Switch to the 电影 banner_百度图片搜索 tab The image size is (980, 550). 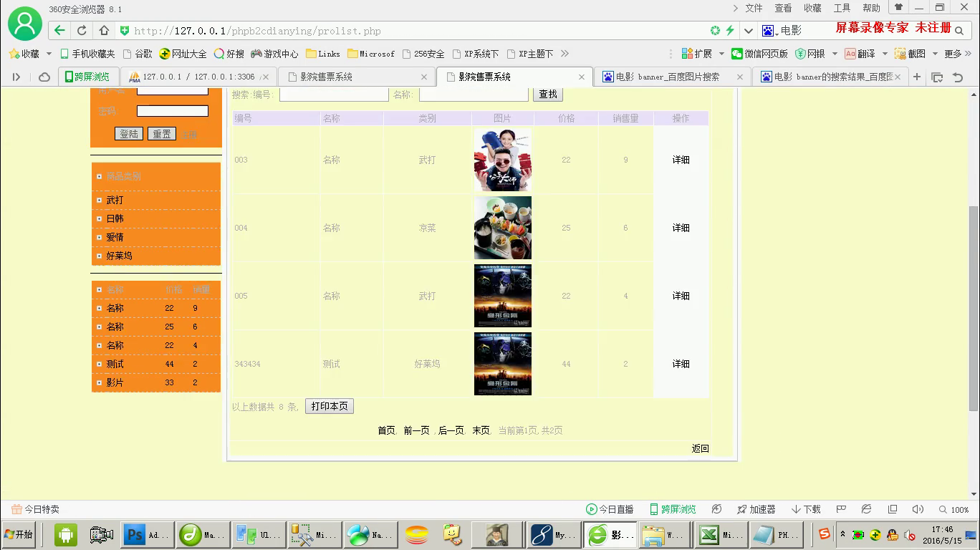671,77
